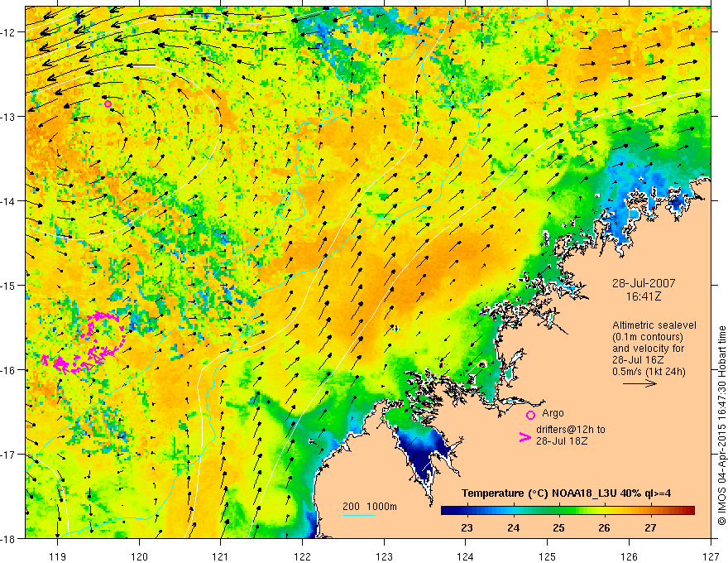The width and height of the screenshot is (728, 563).
Task: Click the cyan bathymetry legend line
Action: coord(359,515)
